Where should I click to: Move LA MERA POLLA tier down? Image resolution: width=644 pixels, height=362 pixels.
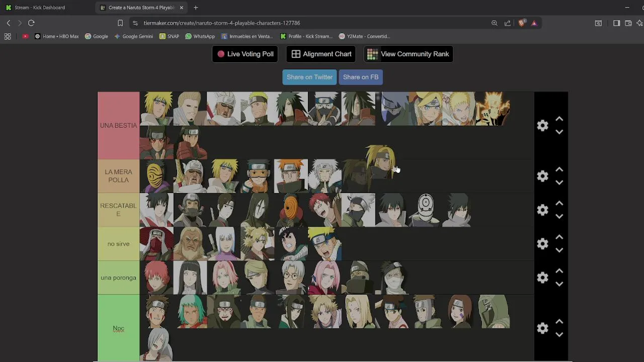pos(559,183)
